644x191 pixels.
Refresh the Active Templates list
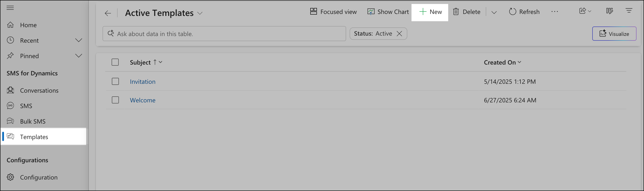[x=524, y=11]
